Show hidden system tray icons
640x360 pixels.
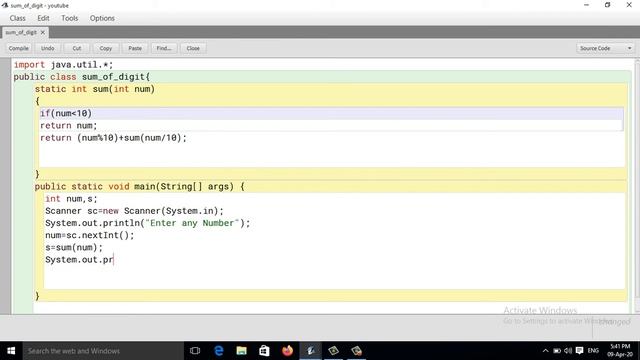[545, 351]
